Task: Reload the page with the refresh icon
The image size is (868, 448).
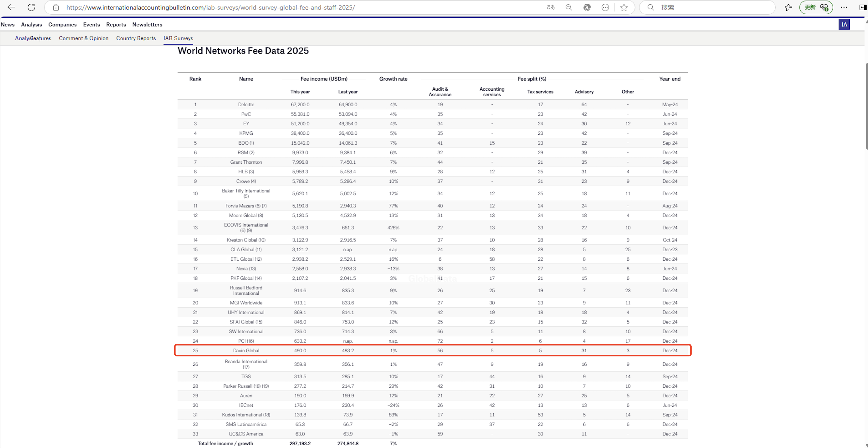Action: pyautogui.click(x=31, y=7)
